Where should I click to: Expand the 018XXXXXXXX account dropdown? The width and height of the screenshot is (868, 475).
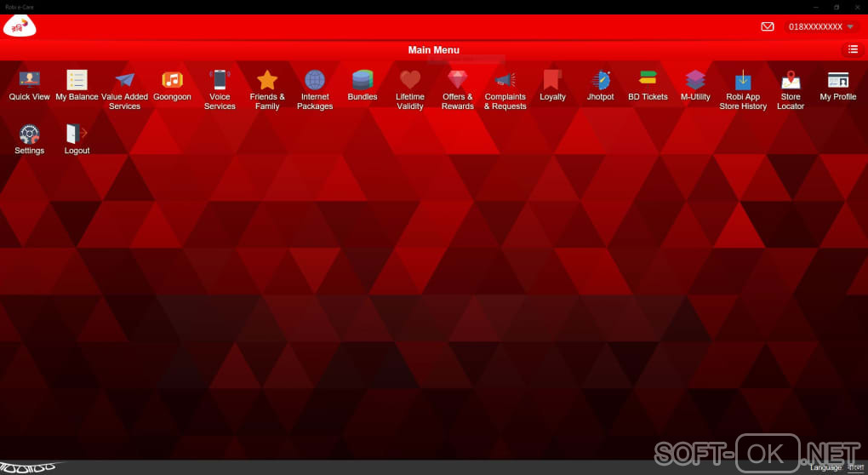pos(821,26)
